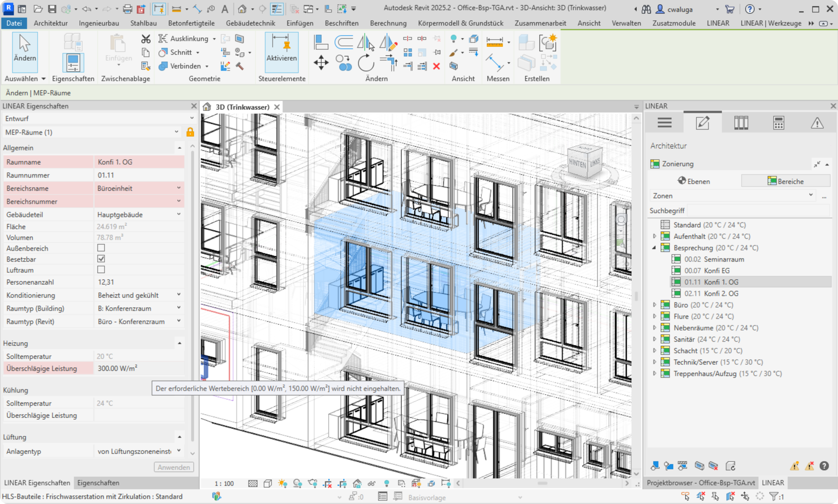Click the Rotate tool icon

point(366,64)
